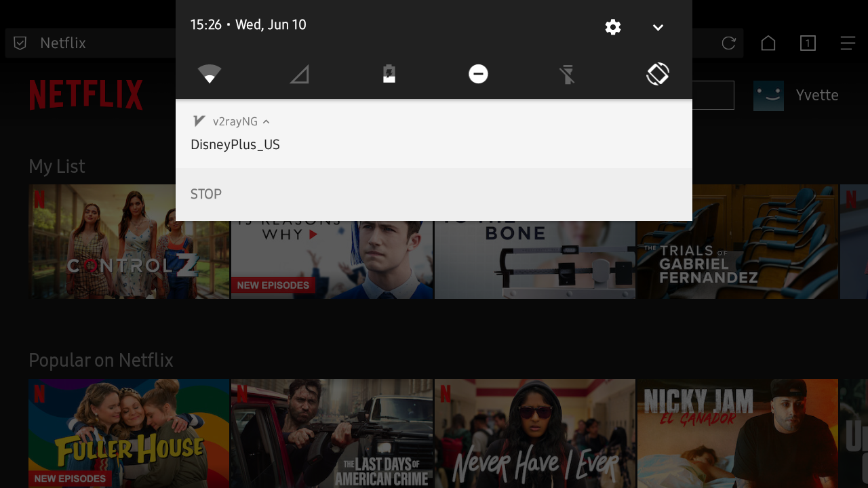The image size is (868, 488).
Task: Open Fuller House thumbnail
Action: tap(129, 433)
